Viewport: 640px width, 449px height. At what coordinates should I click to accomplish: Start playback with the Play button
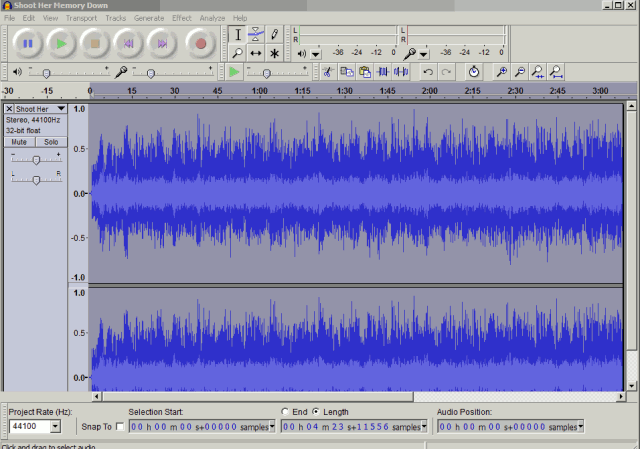[61, 43]
